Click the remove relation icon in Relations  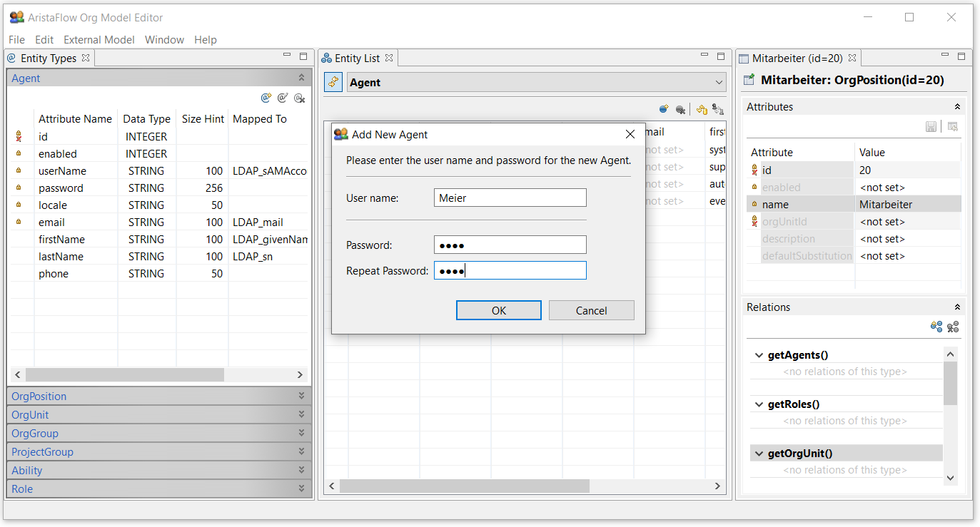tap(953, 327)
